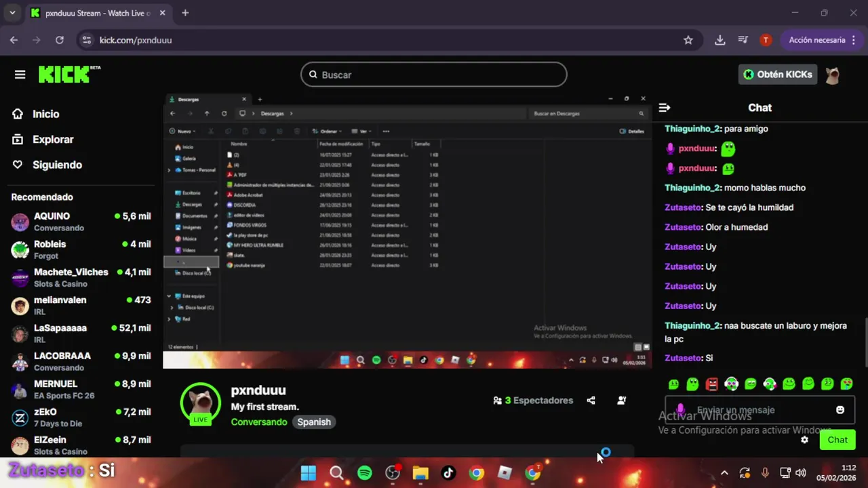Image resolution: width=868 pixels, height=488 pixels.
Task: Open recommended channel Robleis
Action: click(81, 249)
